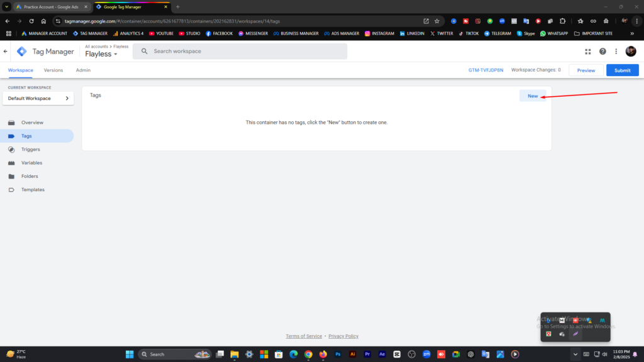Open Chrome from the Windows taskbar
The image size is (644, 362).
coord(308,354)
